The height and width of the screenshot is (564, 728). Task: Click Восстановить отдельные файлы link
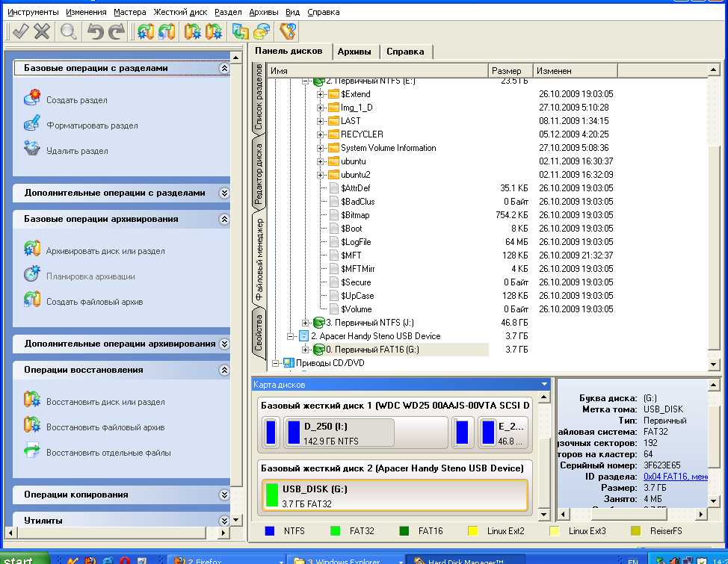coord(108,453)
